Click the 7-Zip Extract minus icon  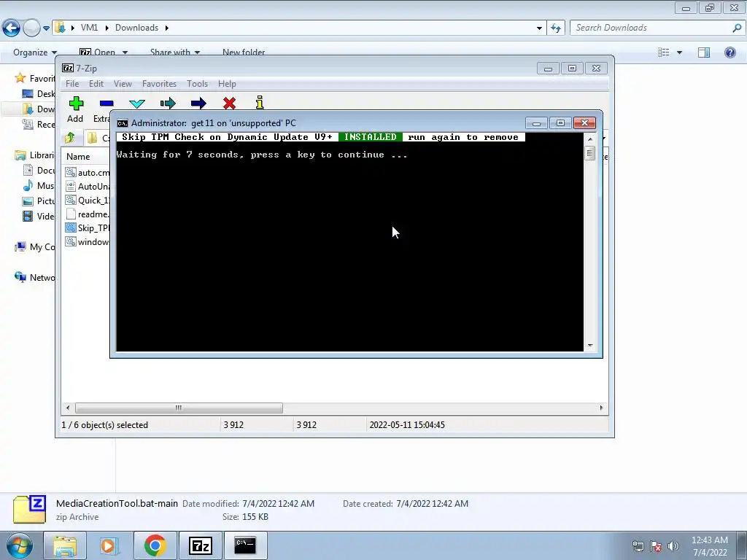(x=107, y=104)
